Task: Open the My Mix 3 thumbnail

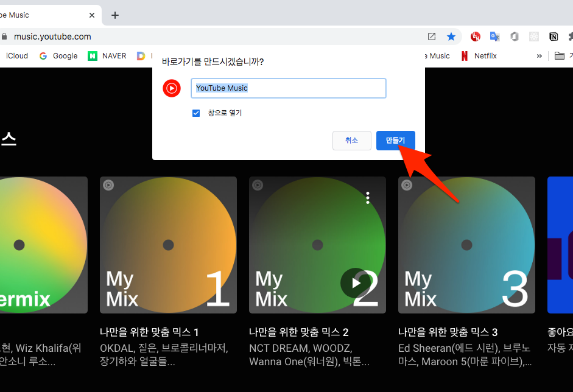Action: click(466, 245)
